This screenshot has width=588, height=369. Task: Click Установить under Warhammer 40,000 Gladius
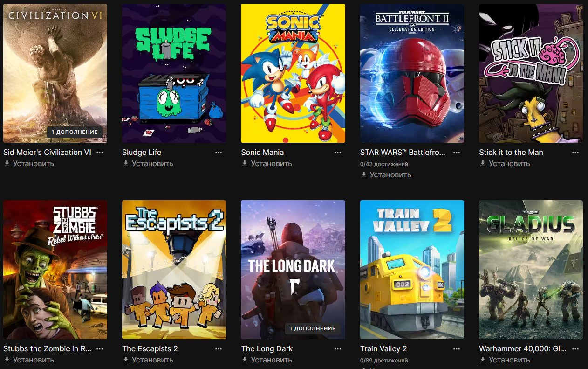(505, 360)
